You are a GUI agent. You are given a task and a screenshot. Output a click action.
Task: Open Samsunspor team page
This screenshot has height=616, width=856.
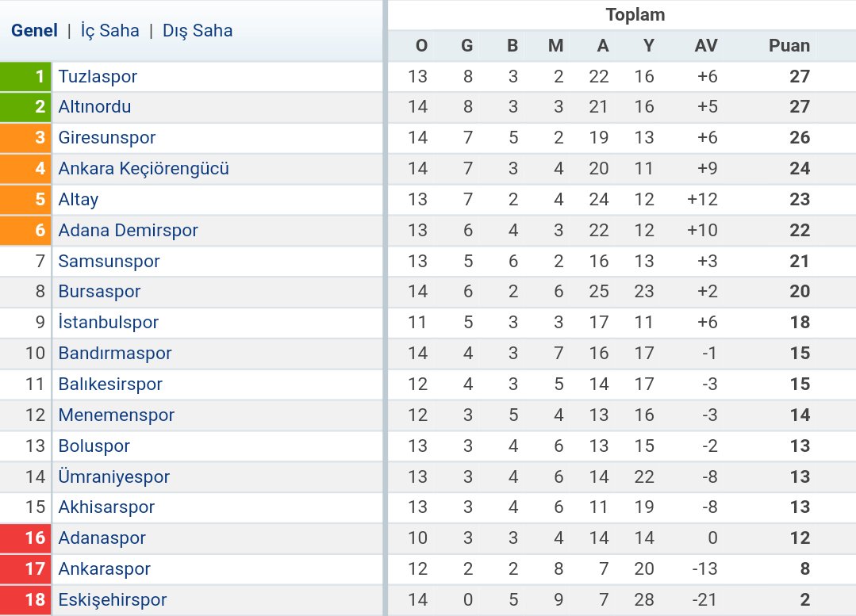109,262
